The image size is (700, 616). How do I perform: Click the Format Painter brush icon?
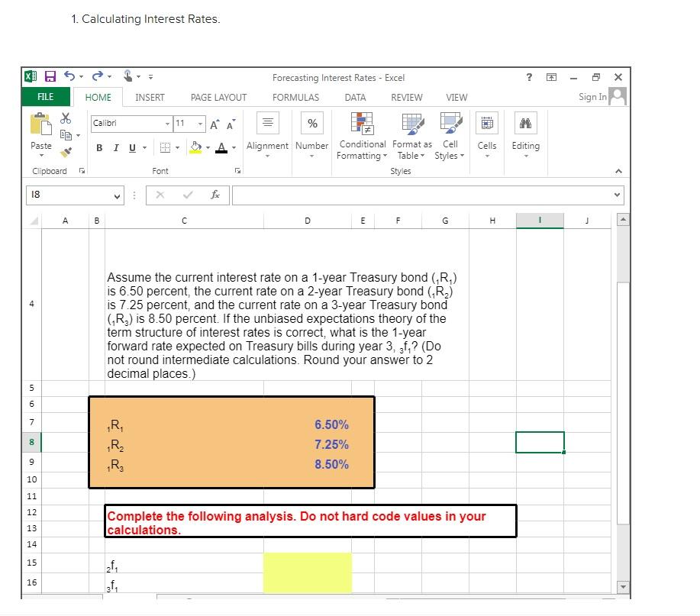66,152
